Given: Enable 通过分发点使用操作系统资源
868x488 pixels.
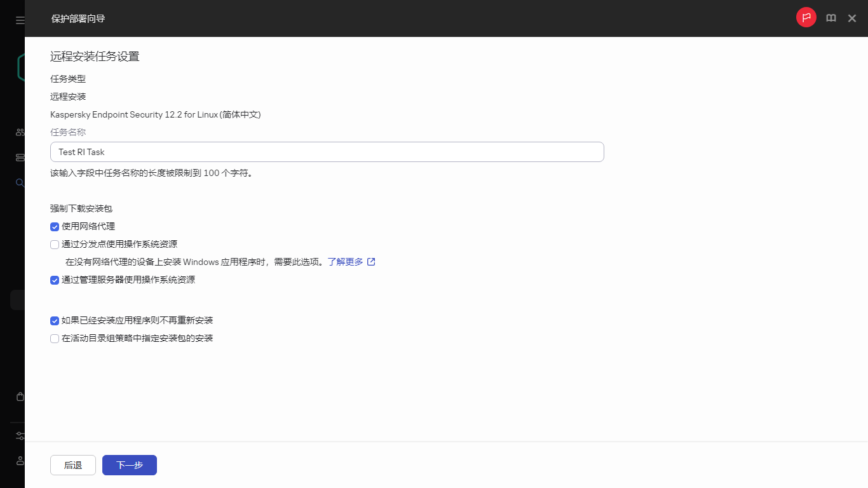Looking at the screenshot, I should [55, 244].
